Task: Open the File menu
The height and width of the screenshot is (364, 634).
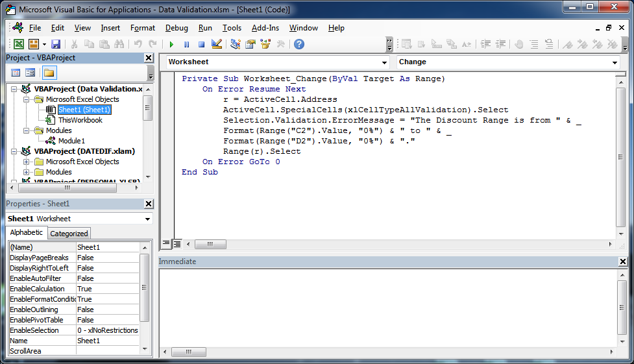Action: 35,28
